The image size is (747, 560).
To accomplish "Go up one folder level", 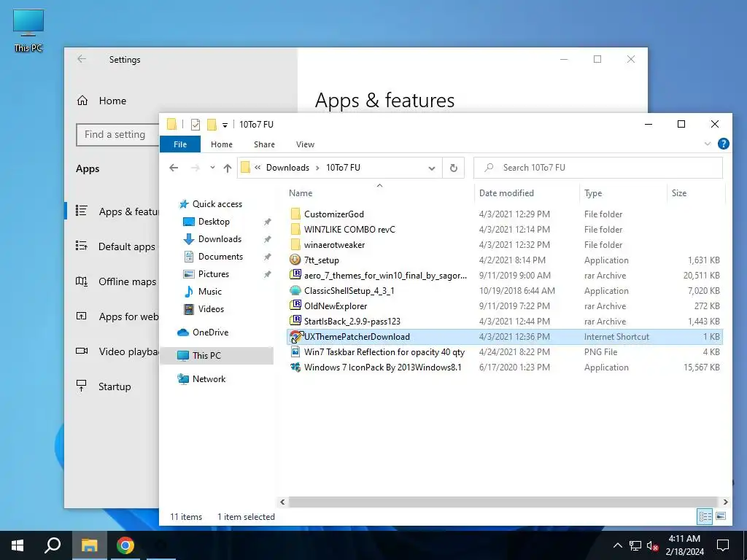I will [x=228, y=168].
